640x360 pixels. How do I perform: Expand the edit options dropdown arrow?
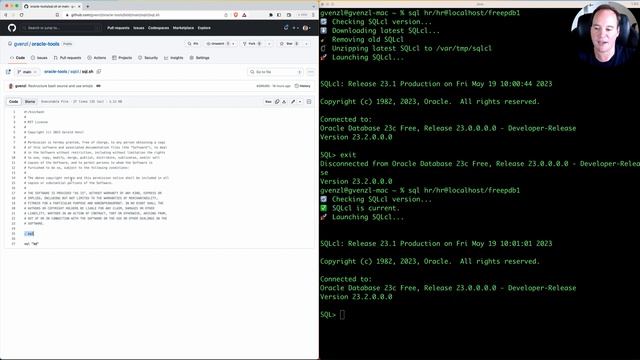[x=300, y=102]
